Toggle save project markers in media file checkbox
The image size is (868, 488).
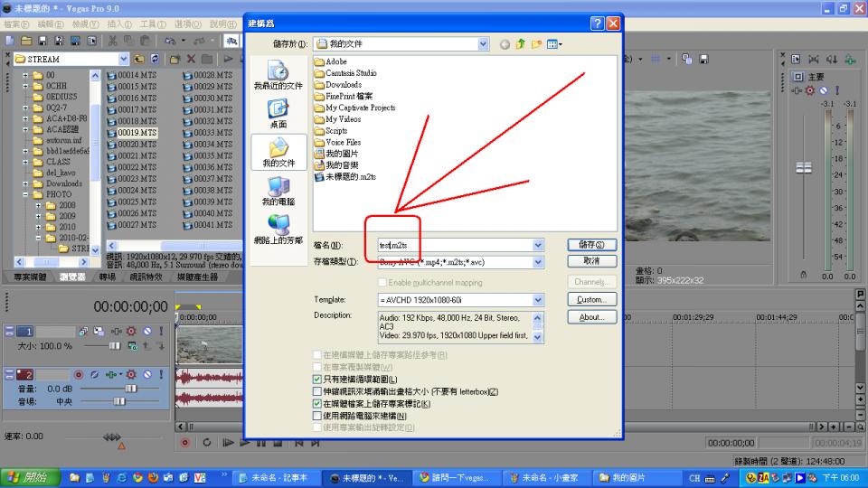[317, 404]
